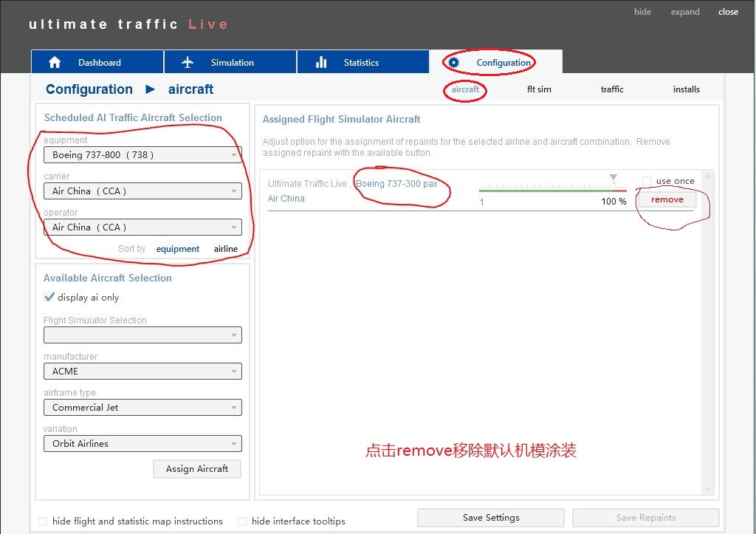
Task: Open the manufacturer dropdown ACME
Action: (x=142, y=371)
